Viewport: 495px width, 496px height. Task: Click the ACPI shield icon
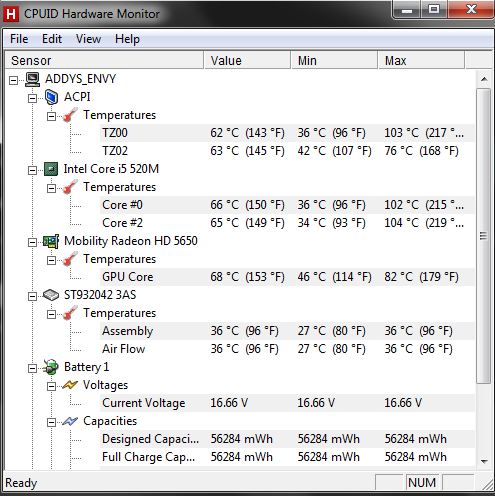(51, 97)
